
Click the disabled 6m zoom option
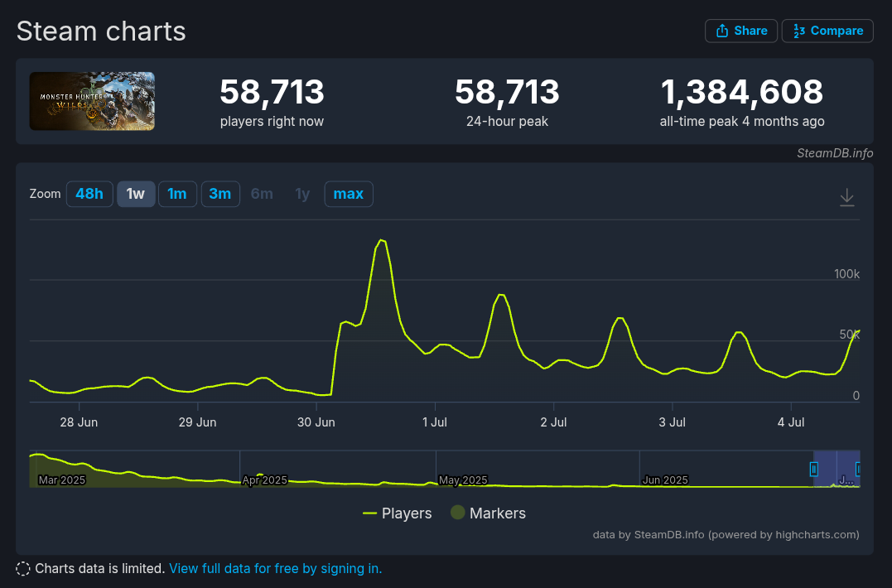tap(262, 194)
